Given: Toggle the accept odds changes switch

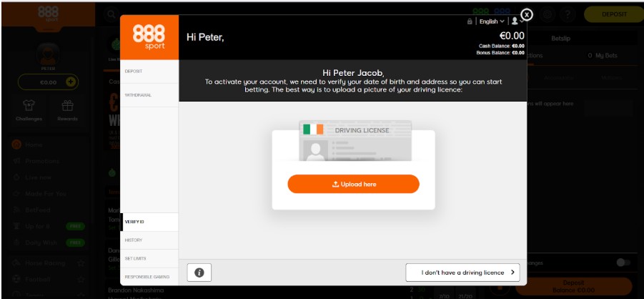Looking at the screenshot, I should click(x=623, y=263).
